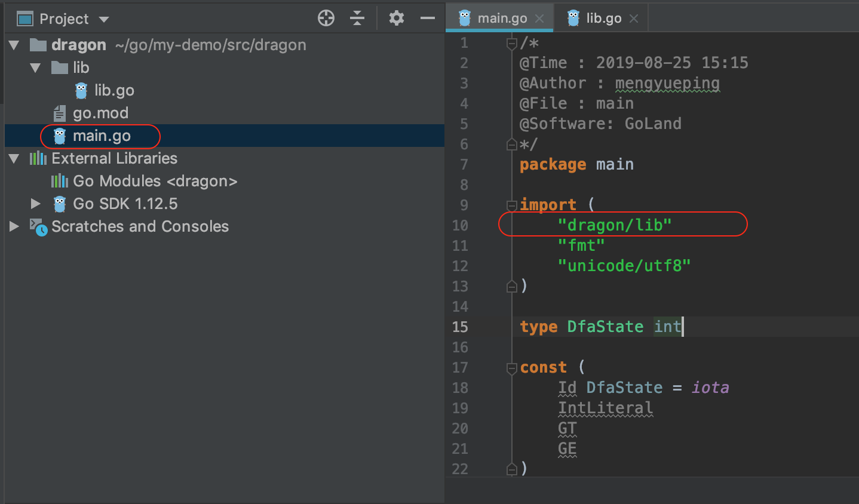This screenshot has width=859, height=504.
Task: Click DfaState type name on line 15
Action: tap(605, 327)
